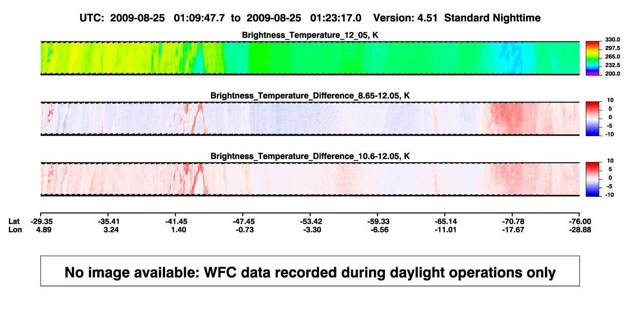The height and width of the screenshot is (330, 644).
Task: Click longitude value 3.24
Action: 111,230
